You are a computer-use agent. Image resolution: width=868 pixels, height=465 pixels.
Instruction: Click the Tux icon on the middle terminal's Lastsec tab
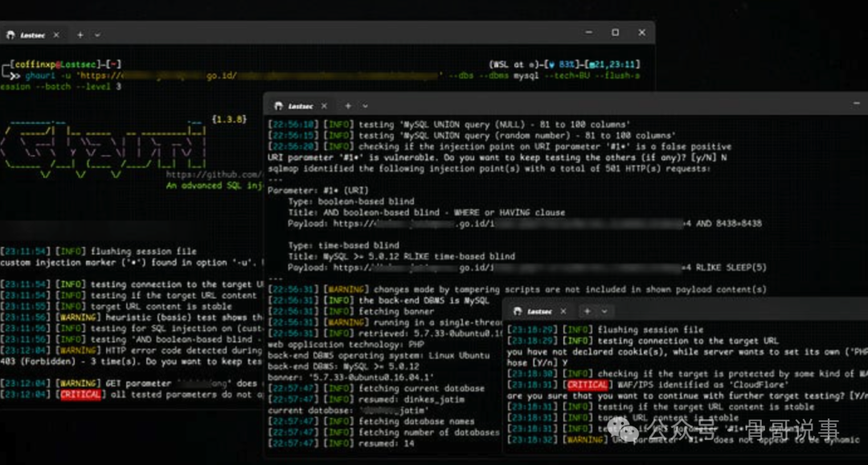(x=279, y=105)
